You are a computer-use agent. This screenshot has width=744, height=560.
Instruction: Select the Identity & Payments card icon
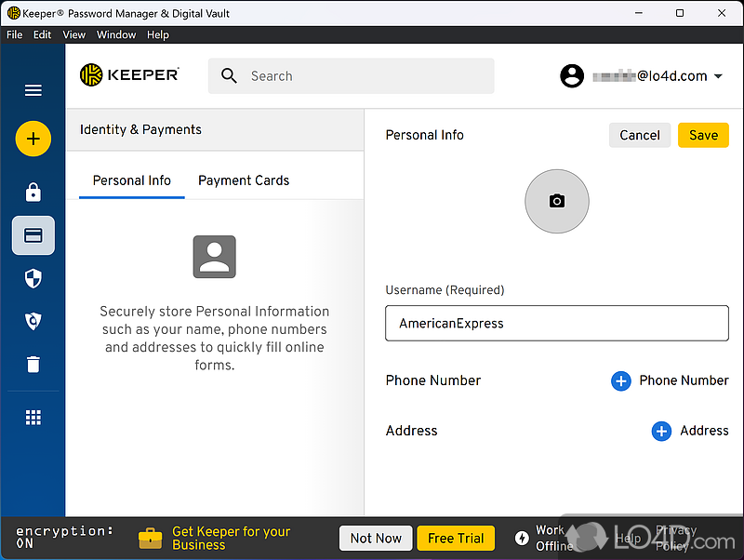(33, 235)
